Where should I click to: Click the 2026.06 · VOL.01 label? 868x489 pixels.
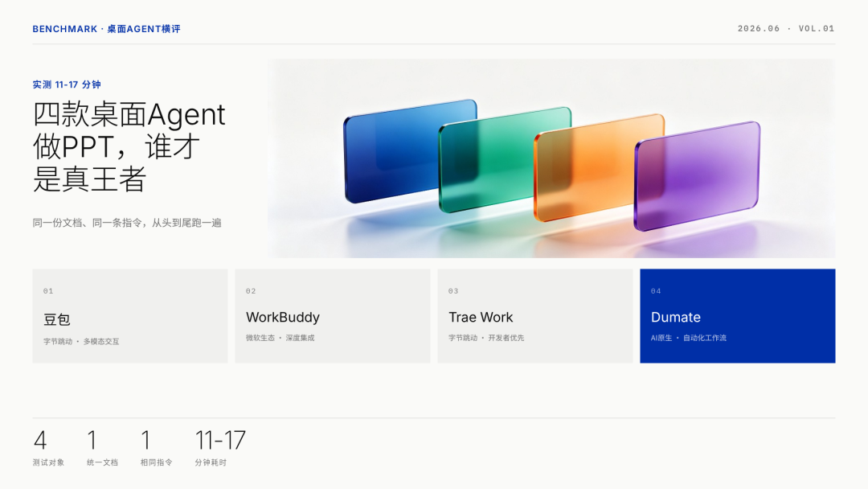point(785,28)
